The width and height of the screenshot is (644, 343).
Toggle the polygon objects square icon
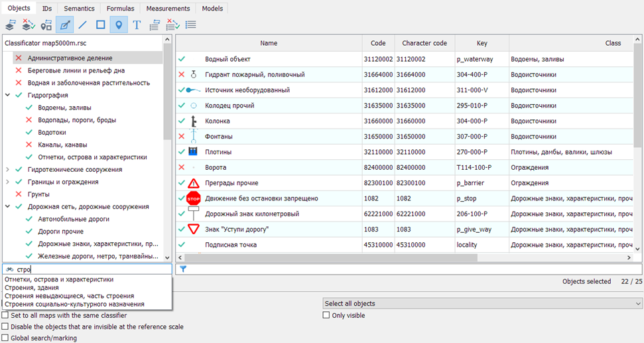(x=101, y=25)
